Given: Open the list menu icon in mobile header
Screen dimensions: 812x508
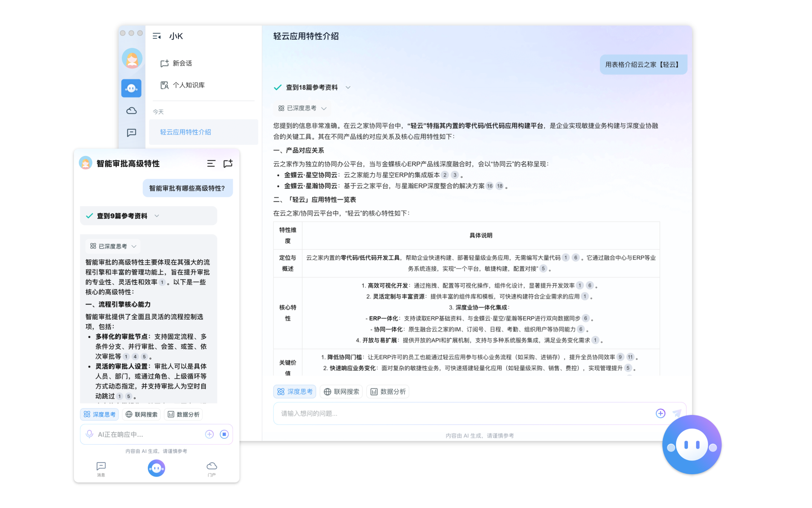Looking at the screenshot, I should 211,163.
